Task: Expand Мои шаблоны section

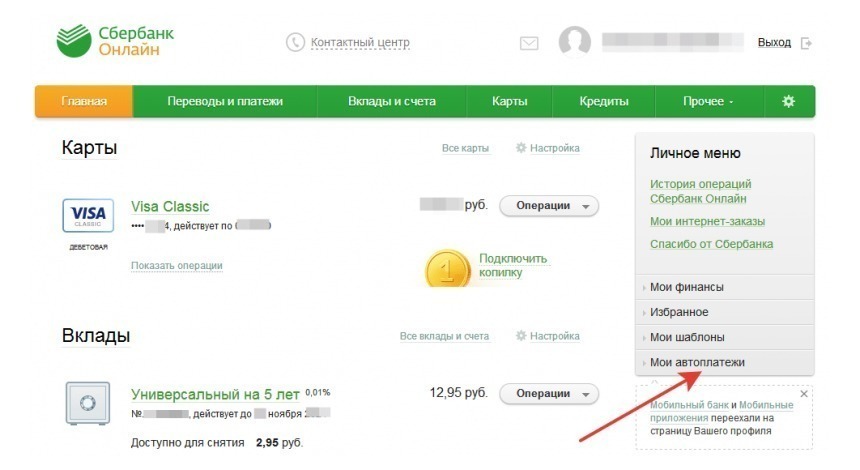Action: click(725, 337)
